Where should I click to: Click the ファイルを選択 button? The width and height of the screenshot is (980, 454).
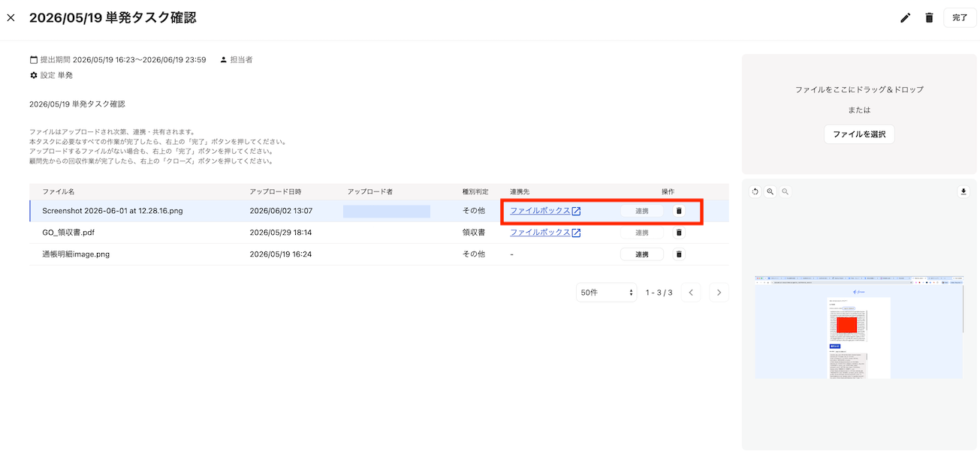coord(859,134)
